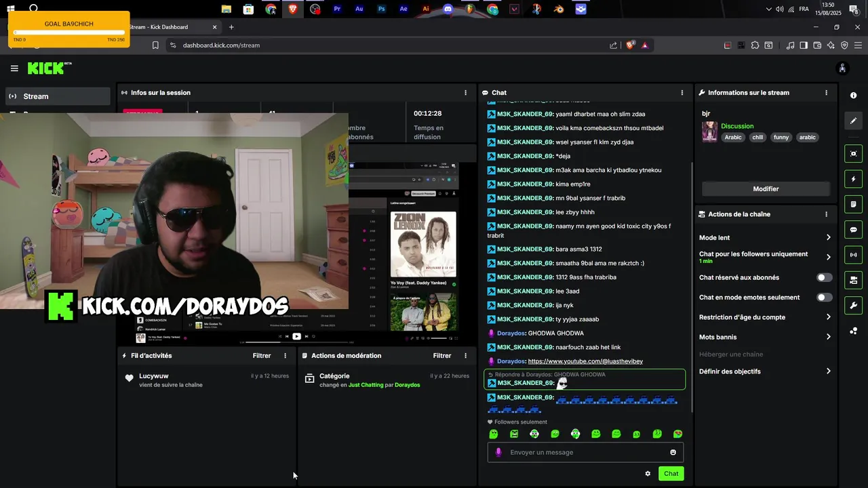Click the Modifier button
The image size is (868, 488).
(x=766, y=189)
